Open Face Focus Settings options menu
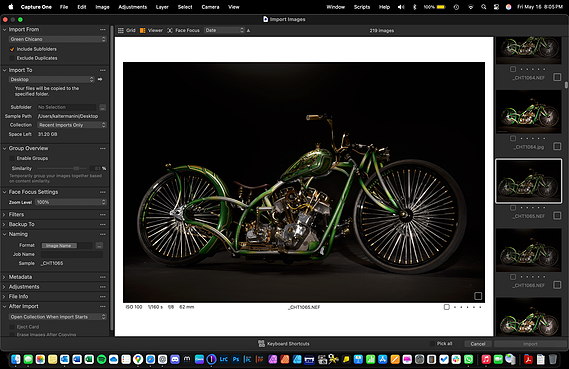This screenshot has width=569, height=369. pyautogui.click(x=103, y=192)
